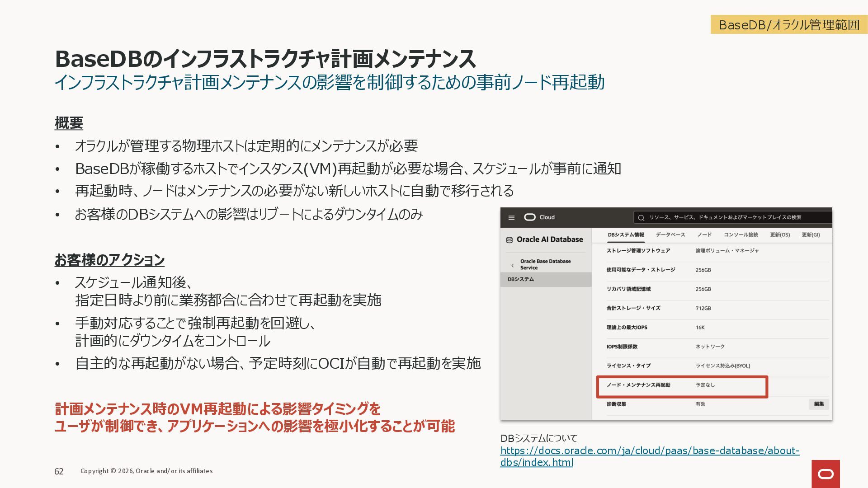868x488 pixels.
Task: Click the Oracle AI Database stack icon
Action: (x=509, y=240)
